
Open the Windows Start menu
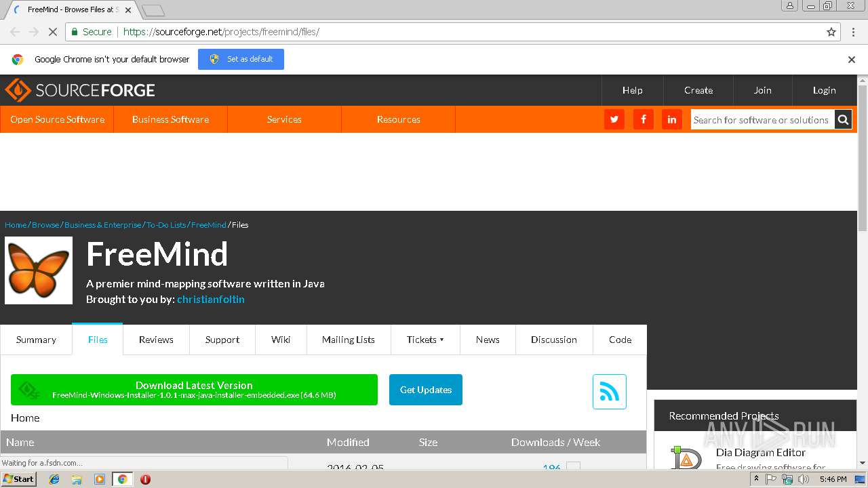(19, 479)
